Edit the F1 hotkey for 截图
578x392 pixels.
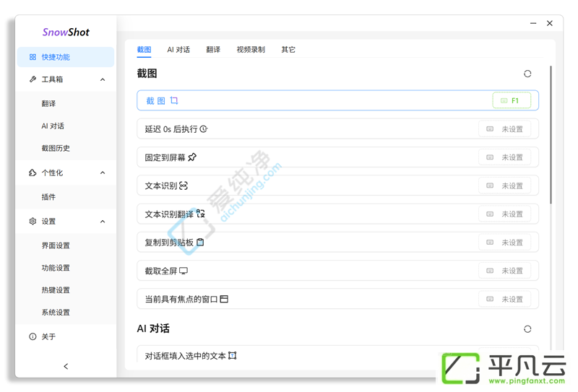pyautogui.click(x=512, y=100)
